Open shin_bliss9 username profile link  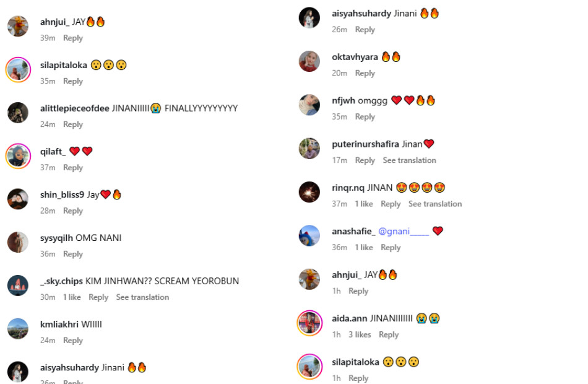[x=63, y=195]
